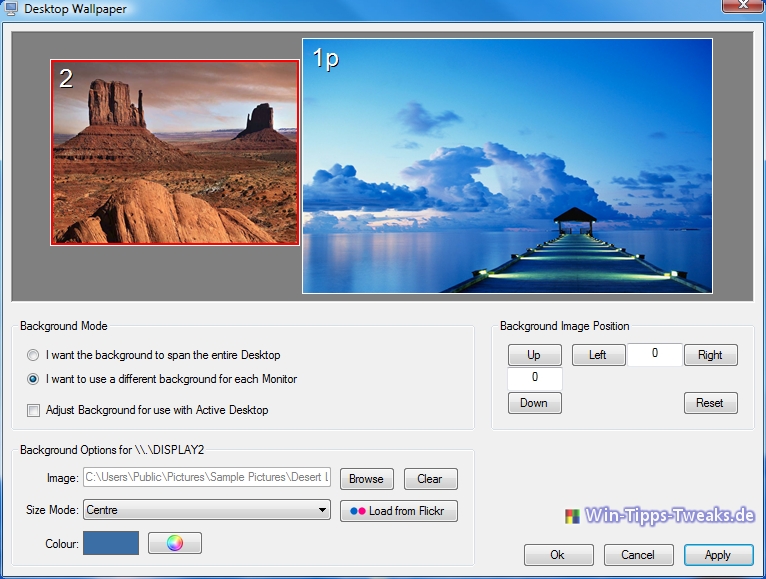Screen dimensions: 766x579
Task: Cancel the Desktop Wallpaper dialog
Action: pyautogui.click(x=638, y=555)
